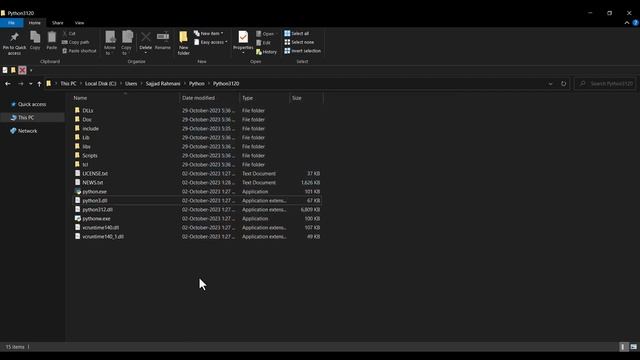Open the File tab

(11, 23)
